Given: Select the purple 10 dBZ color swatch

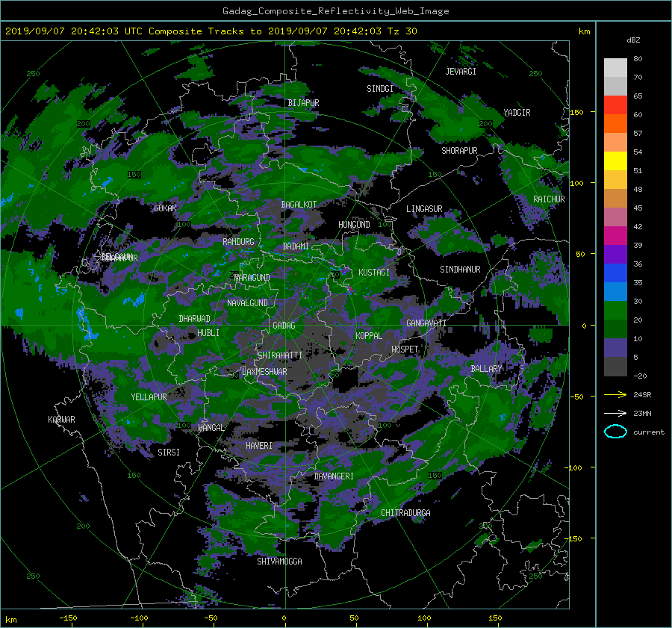Looking at the screenshot, I should tap(615, 348).
